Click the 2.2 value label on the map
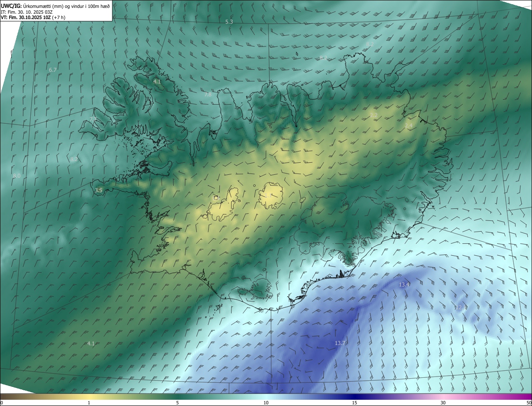Image resolution: width=532 pixels, height=406 pixels. click(x=374, y=115)
